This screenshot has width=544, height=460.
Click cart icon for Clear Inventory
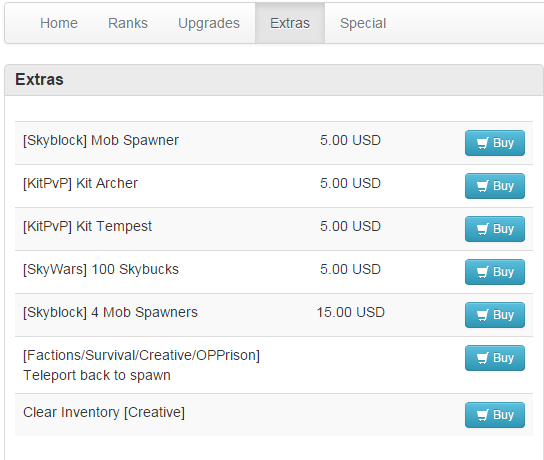tap(483, 415)
